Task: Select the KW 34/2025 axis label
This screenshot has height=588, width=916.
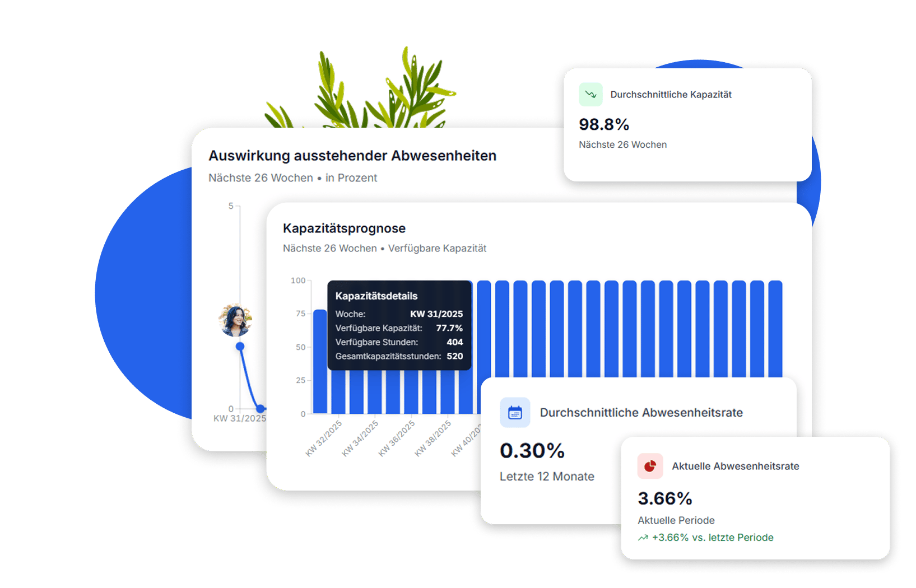Action: click(360, 439)
